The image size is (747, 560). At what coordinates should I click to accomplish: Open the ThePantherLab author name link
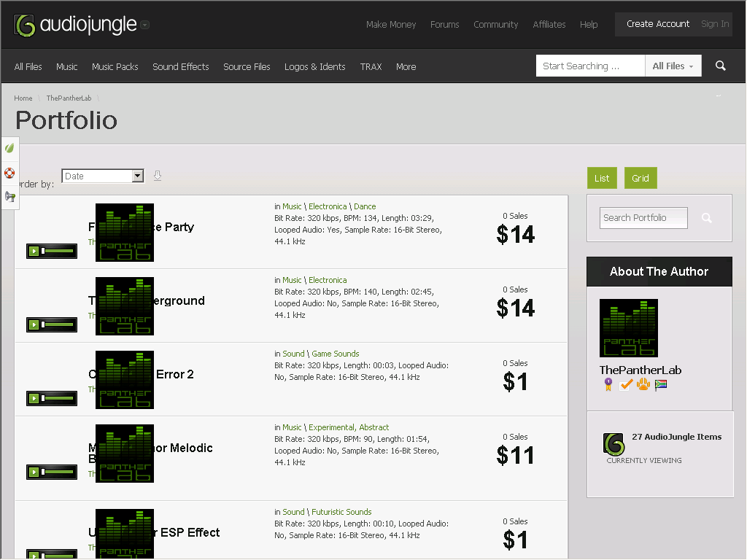(640, 370)
